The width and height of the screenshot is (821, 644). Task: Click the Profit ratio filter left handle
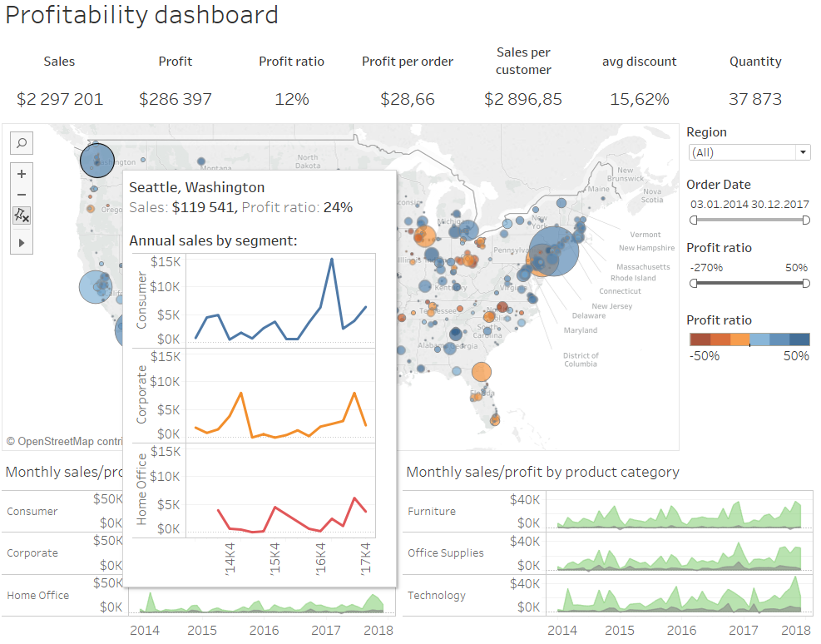[x=693, y=283]
